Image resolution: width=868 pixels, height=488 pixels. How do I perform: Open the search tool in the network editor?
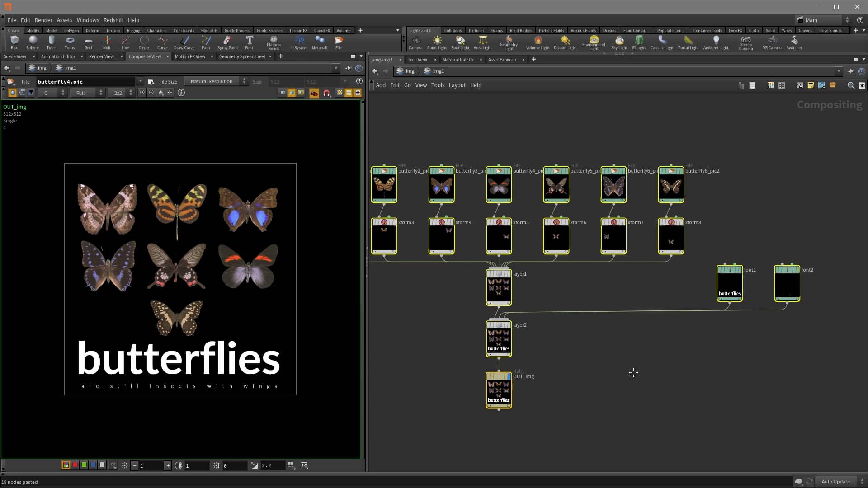click(851, 85)
